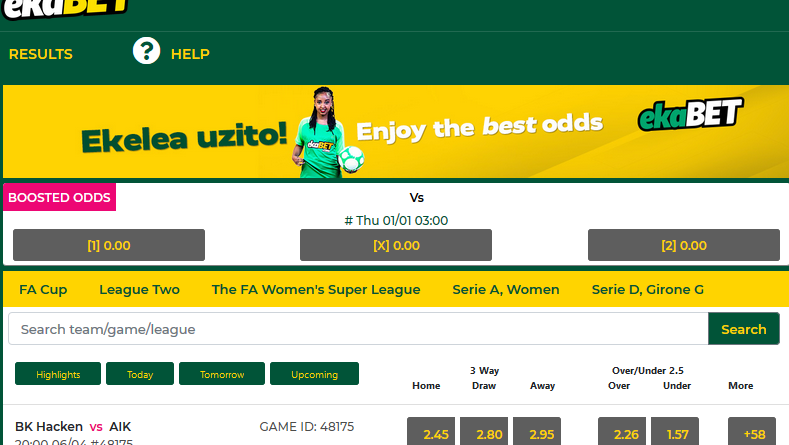This screenshot has width=789, height=445.
Task: Pick boosted away odds [2] 0.00
Action: tap(684, 245)
